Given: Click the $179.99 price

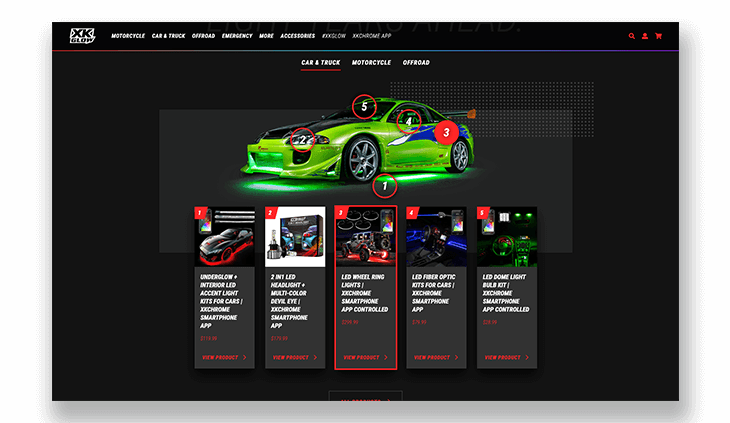Looking at the screenshot, I should [279, 338].
